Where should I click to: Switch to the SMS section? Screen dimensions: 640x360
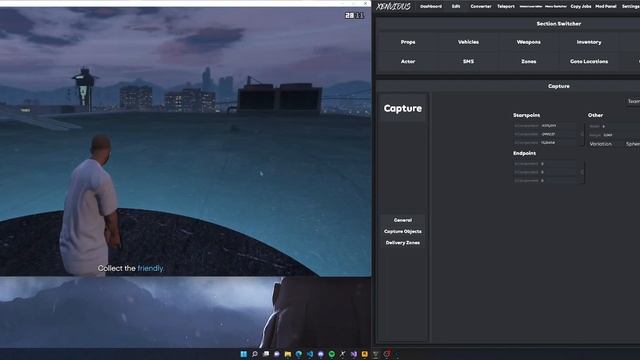coord(468,61)
